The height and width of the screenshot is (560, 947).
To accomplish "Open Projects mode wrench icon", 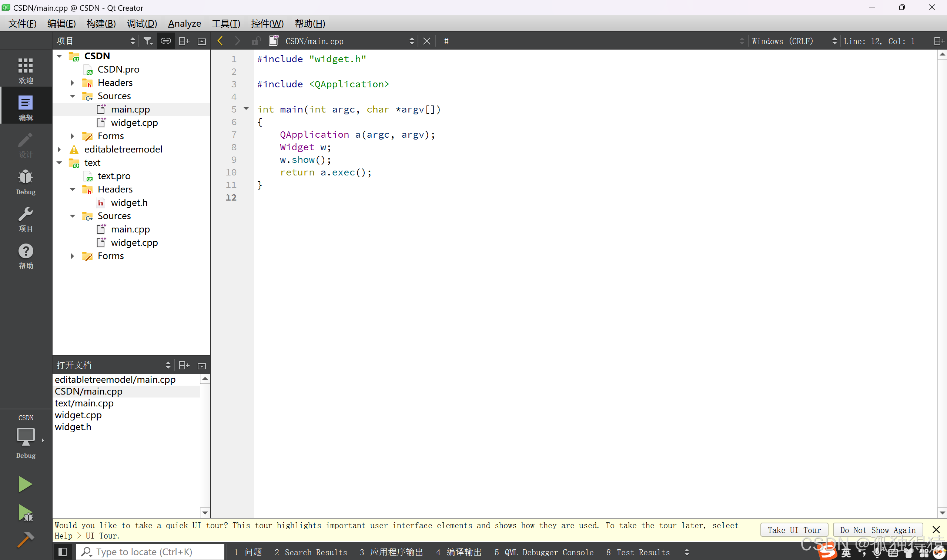I will 26,219.
